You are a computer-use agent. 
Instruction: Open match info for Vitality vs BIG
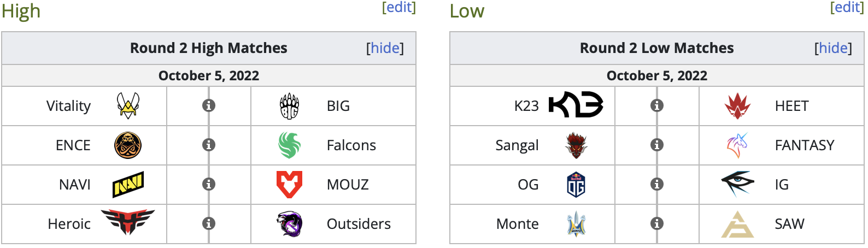click(208, 105)
